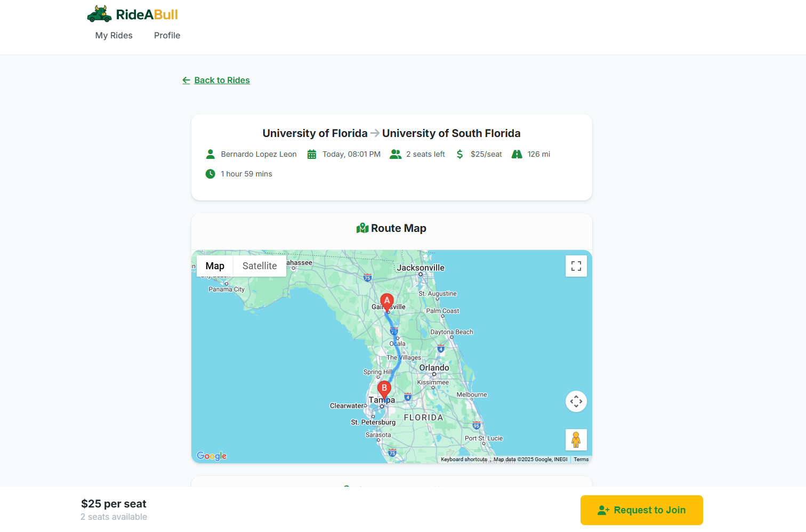Click the '1 hour 59 mins' text
Image resolution: width=806 pixels, height=532 pixels.
(246, 174)
